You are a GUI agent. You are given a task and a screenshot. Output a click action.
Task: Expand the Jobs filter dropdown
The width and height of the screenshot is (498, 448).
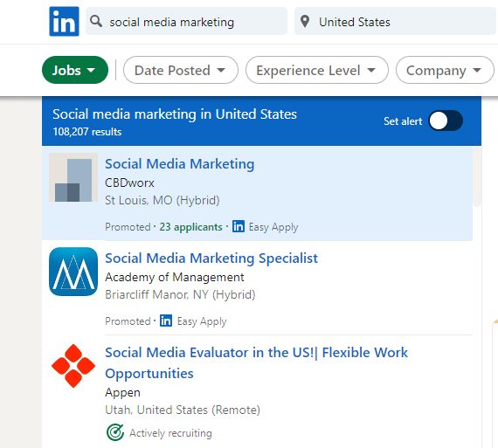point(75,70)
